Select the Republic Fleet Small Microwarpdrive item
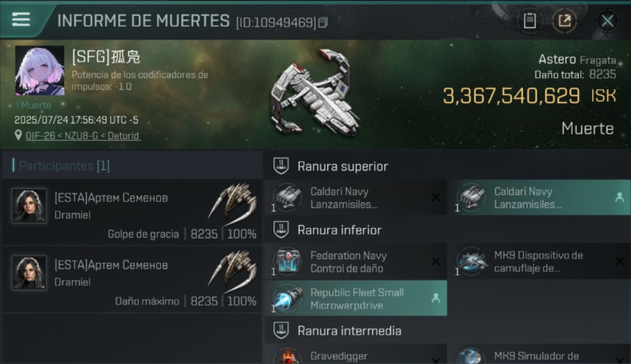631x364 pixels. coord(356,298)
